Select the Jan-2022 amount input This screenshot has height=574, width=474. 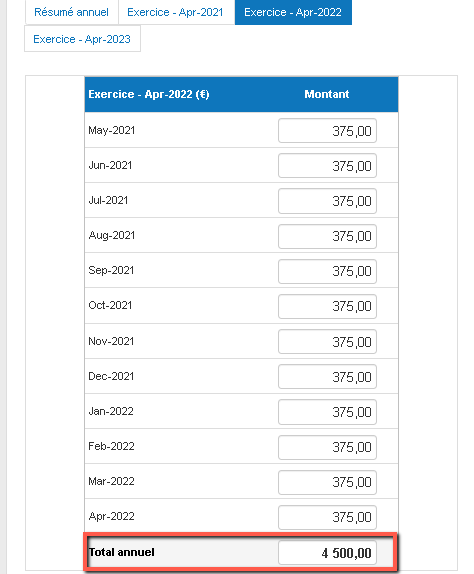coord(327,412)
